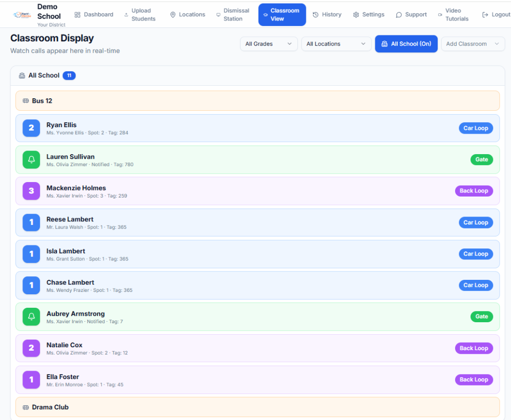
Task: Click the Logout link
Action: (x=497, y=14)
